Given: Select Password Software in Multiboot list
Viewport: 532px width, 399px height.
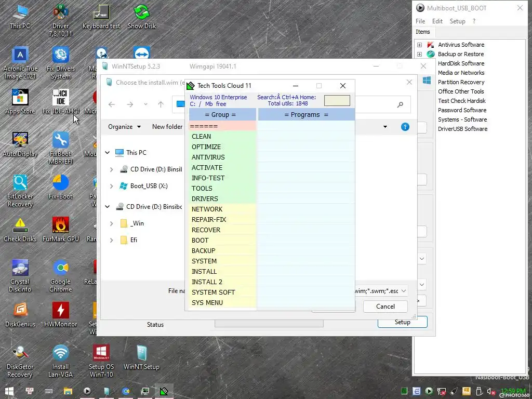Looking at the screenshot, I should tap(462, 110).
